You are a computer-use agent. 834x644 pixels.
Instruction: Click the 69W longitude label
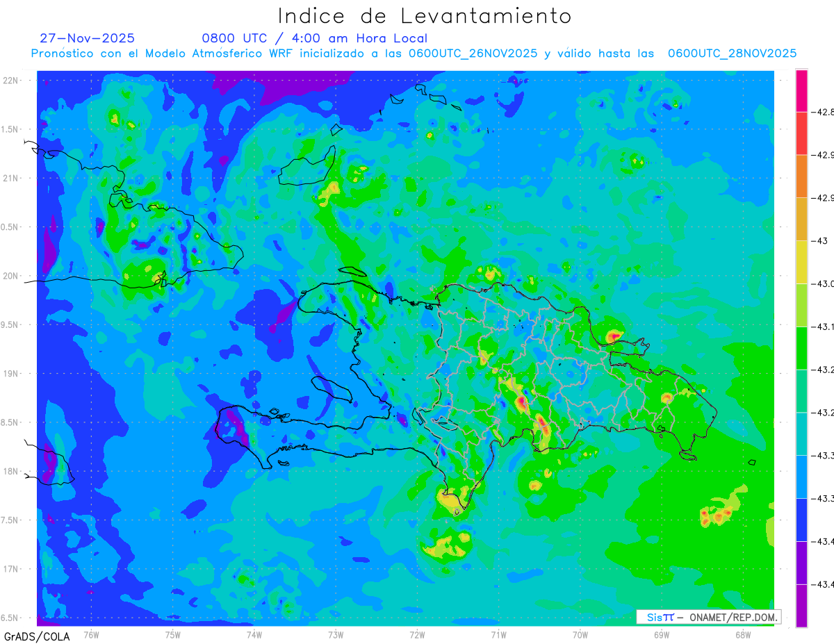[662, 635]
